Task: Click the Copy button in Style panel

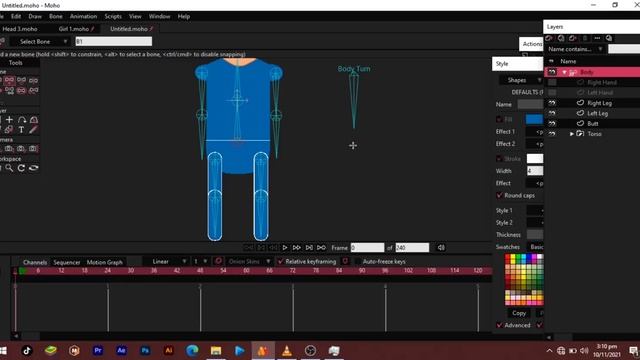Action: [x=519, y=313]
